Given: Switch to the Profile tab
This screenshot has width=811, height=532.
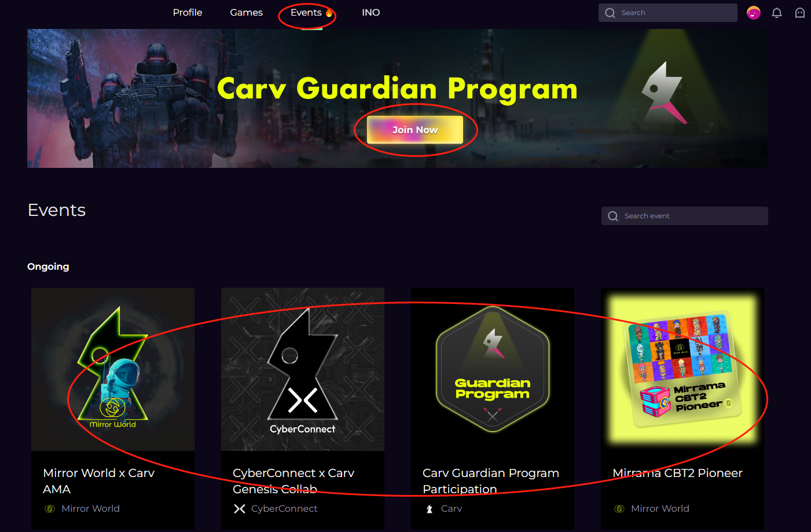Looking at the screenshot, I should [188, 12].
